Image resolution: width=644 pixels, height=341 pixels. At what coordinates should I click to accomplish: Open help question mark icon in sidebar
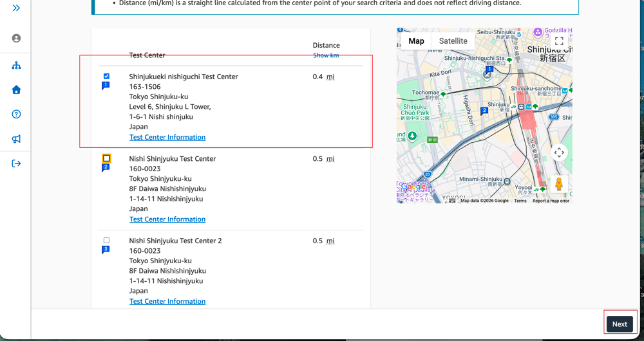tap(17, 114)
